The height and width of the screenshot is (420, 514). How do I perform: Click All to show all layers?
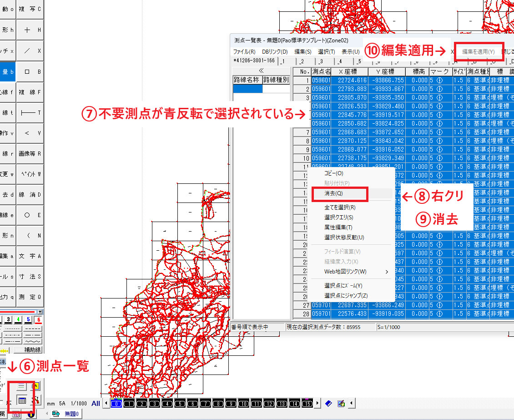96,404
